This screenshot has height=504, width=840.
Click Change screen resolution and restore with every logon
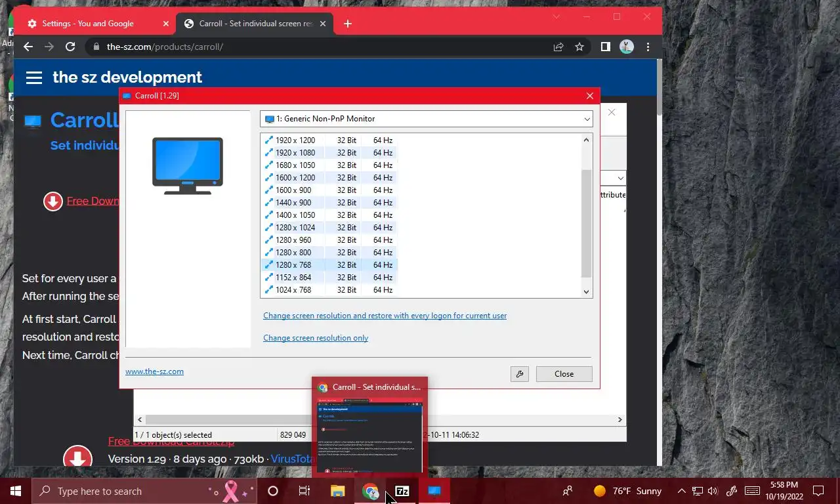click(x=385, y=316)
